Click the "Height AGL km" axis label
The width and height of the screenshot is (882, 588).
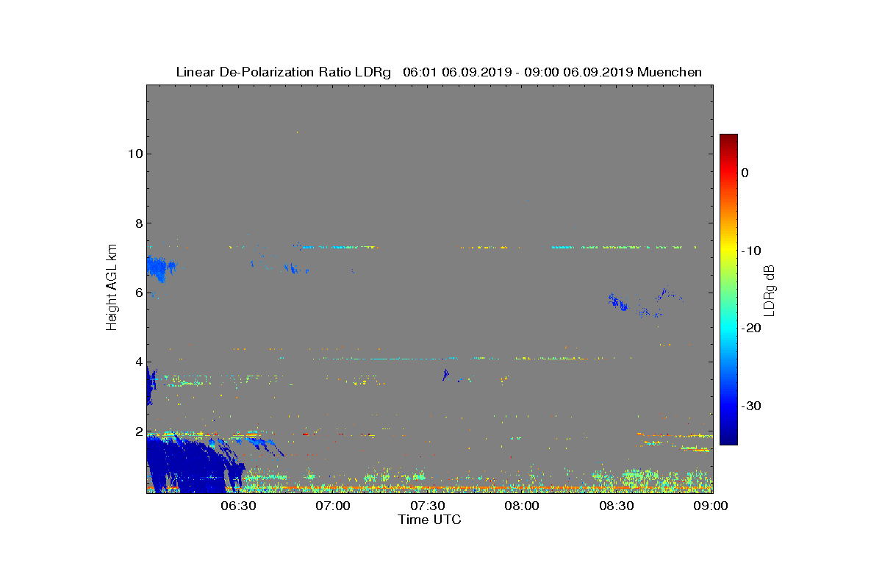(x=112, y=288)
